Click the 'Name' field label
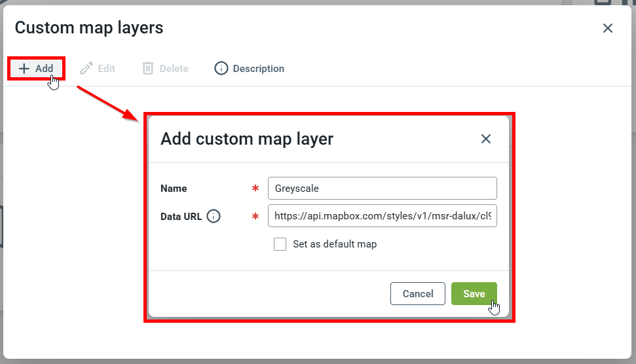 click(x=174, y=189)
